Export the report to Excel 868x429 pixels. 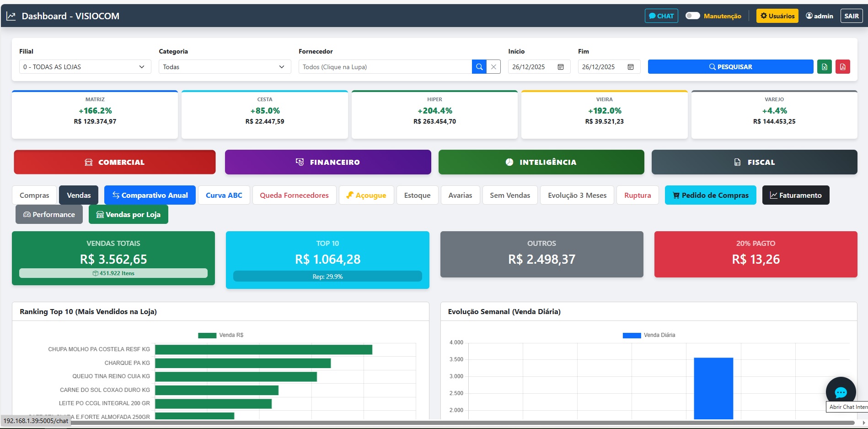(825, 66)
